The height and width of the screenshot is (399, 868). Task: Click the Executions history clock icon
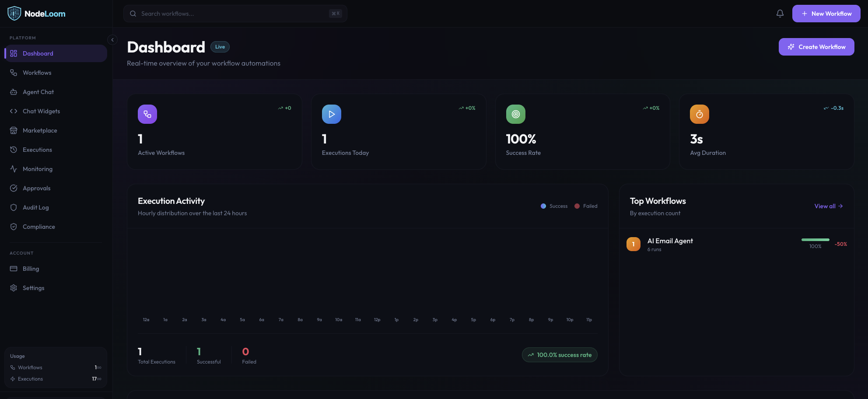14,150
